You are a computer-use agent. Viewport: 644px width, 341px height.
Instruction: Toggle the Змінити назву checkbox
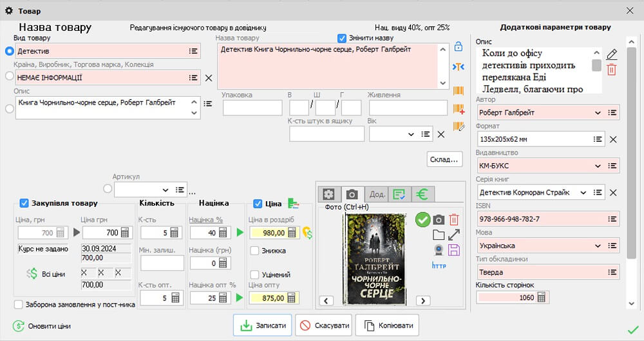point(342,38)
